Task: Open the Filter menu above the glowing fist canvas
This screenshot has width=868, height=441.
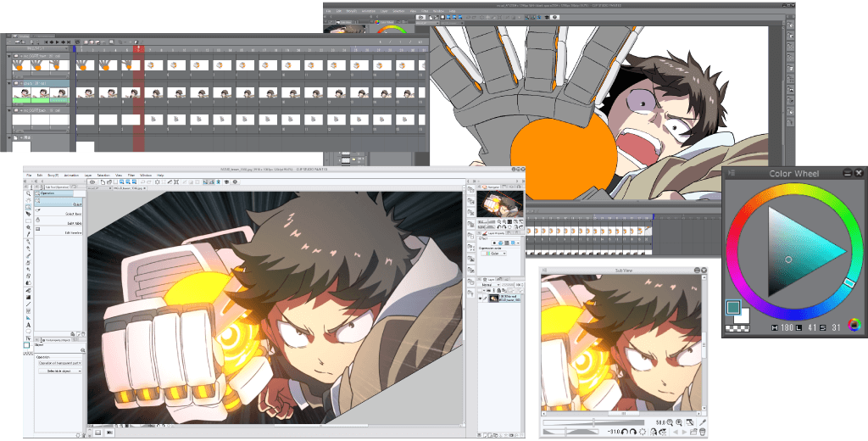Action: coord(131,175)
